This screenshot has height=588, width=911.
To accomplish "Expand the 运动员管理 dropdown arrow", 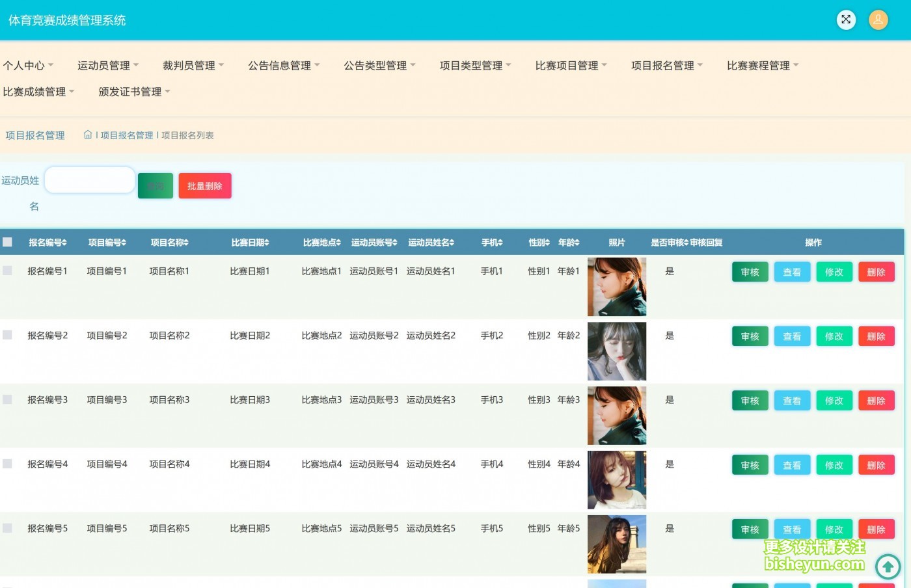I will (136, 65).
